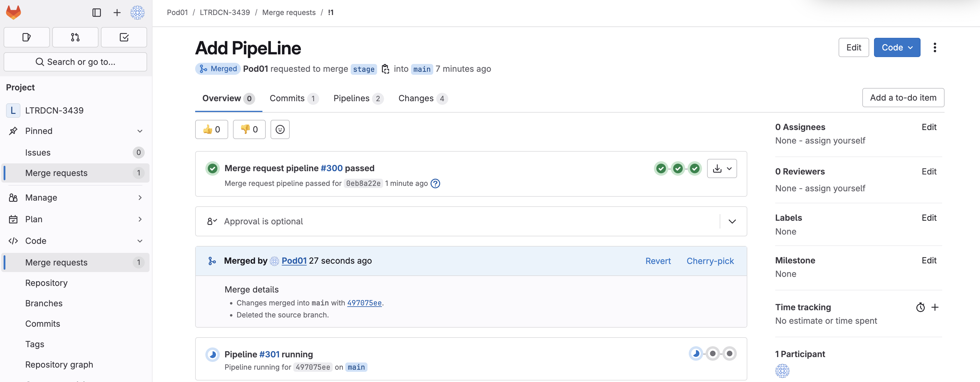Screen dimensions: 980x382
Task: Toggle the sidebar collapse icon
Action: pos(97,13)
